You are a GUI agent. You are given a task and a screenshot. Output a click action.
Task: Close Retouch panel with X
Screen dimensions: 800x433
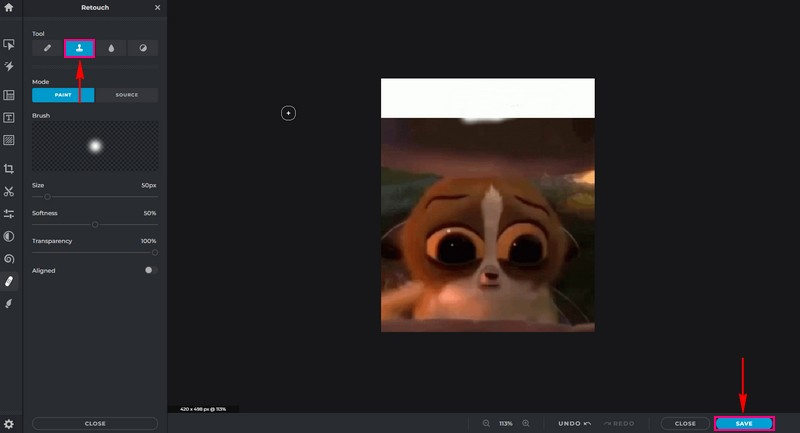coord(157,8)
